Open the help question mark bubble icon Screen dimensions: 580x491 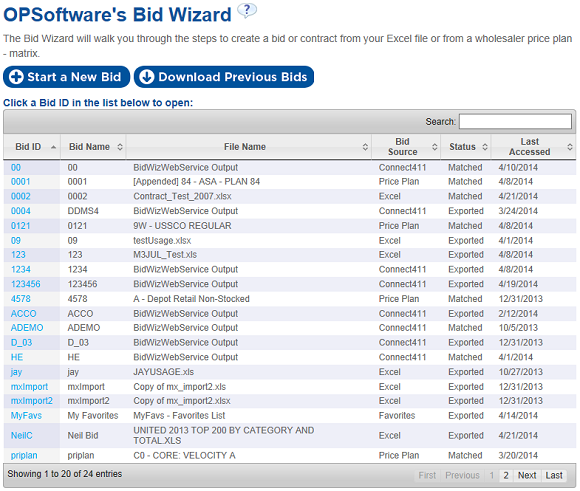click(x=247, y=10)
